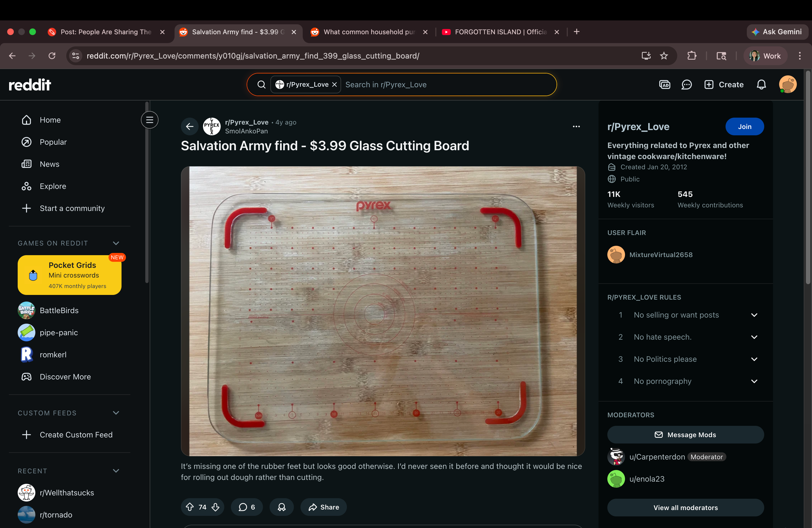
Task: Expand the No pornography rule
Action: tap(754, 381)
